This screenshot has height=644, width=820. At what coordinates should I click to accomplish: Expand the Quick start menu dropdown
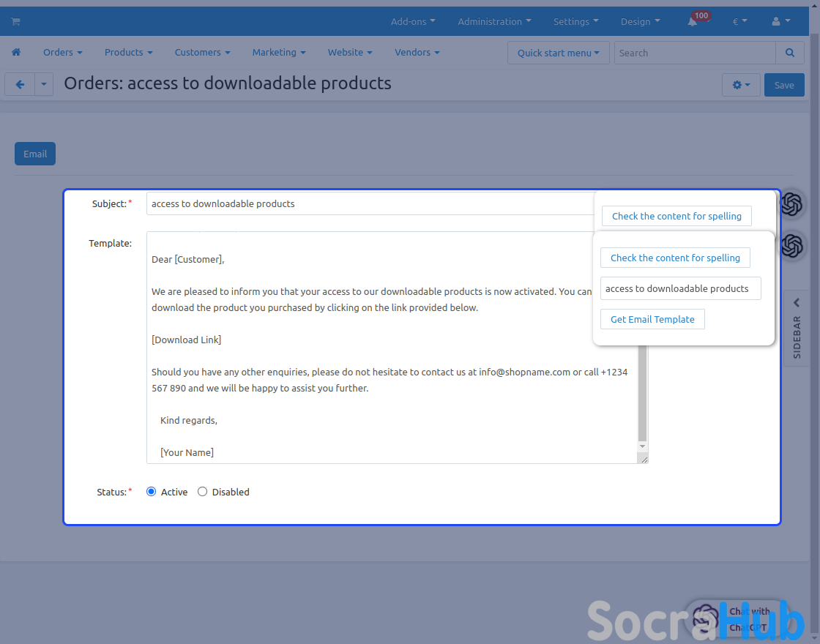pyautogui.click(x=558, y=53)
